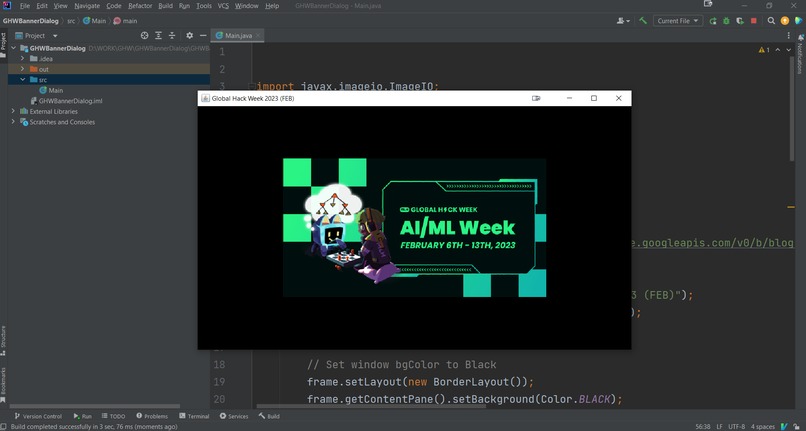Open the Version Control tool window
806x431 pixels.
click(x=38, y=416)
